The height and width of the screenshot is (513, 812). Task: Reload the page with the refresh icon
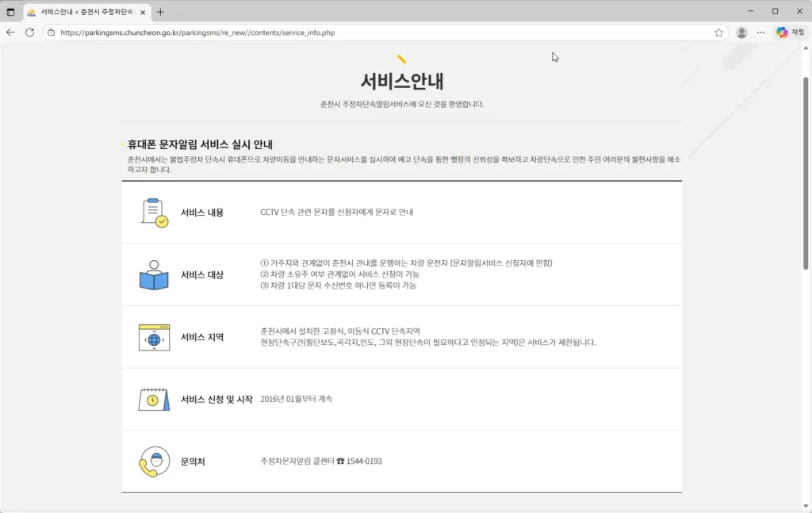[29, 33]
